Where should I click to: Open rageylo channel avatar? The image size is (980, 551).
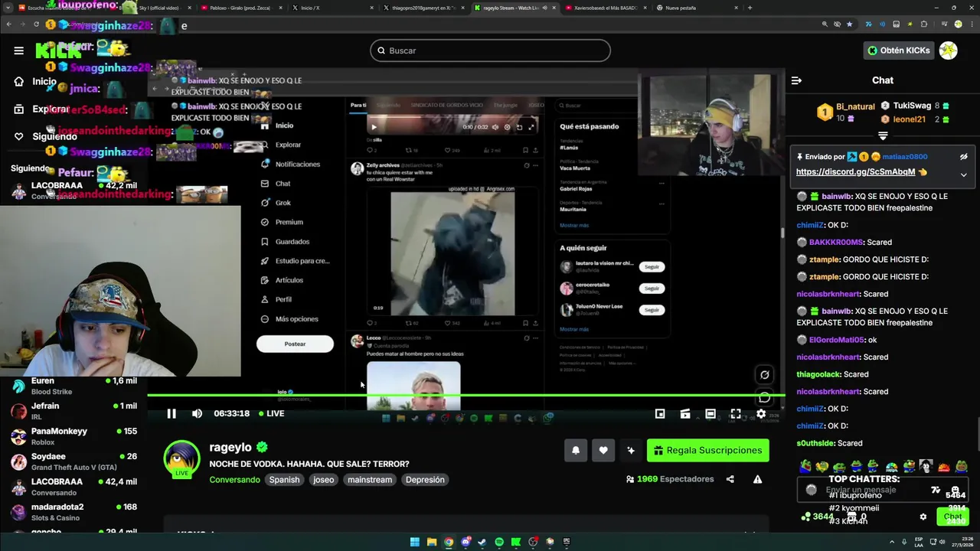(x=181, y=460)
